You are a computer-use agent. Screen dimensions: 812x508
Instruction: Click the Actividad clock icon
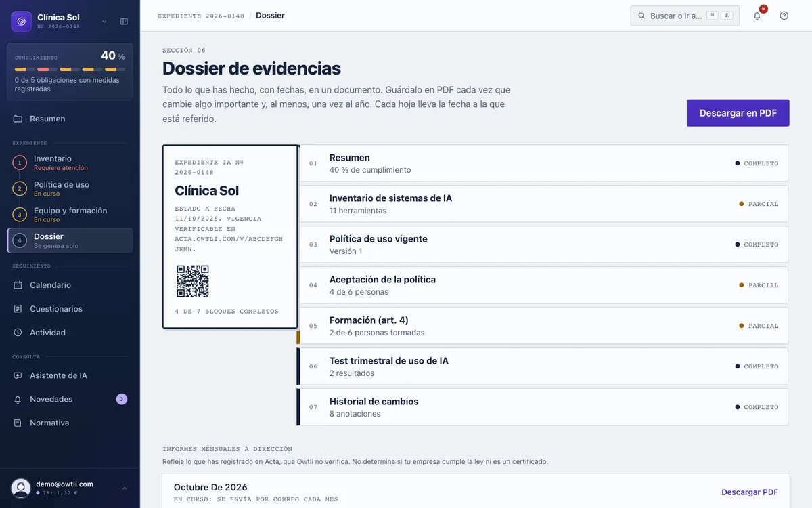pyautogui.click(x=18, y=333)
